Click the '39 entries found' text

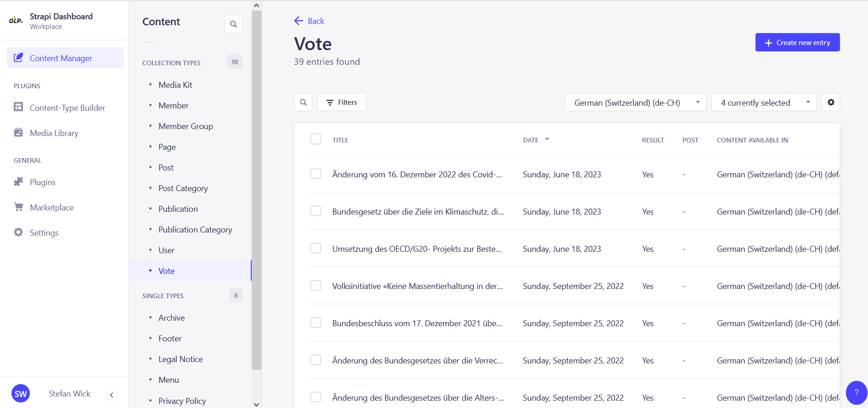[x=327, y=62]
